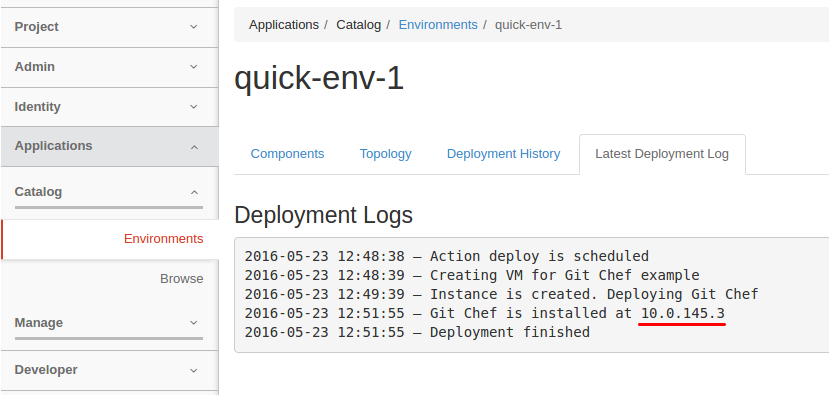Click the 'Deployment finished' log line

417,333
